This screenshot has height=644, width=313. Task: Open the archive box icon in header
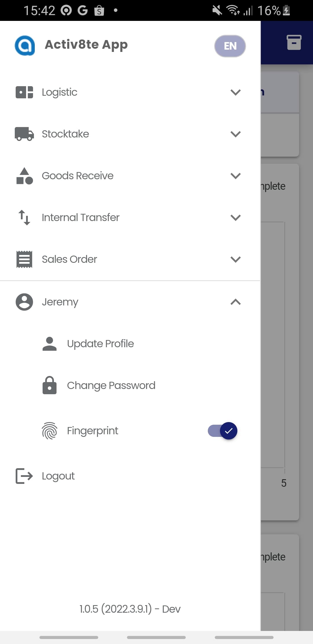[294, 42]
